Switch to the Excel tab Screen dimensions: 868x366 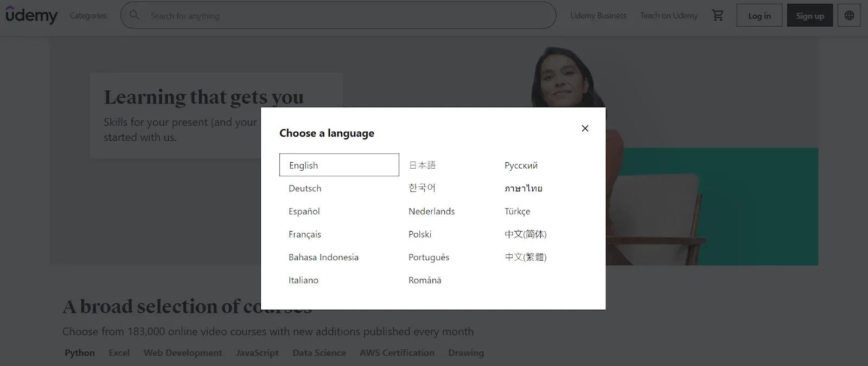click(119, 352)
